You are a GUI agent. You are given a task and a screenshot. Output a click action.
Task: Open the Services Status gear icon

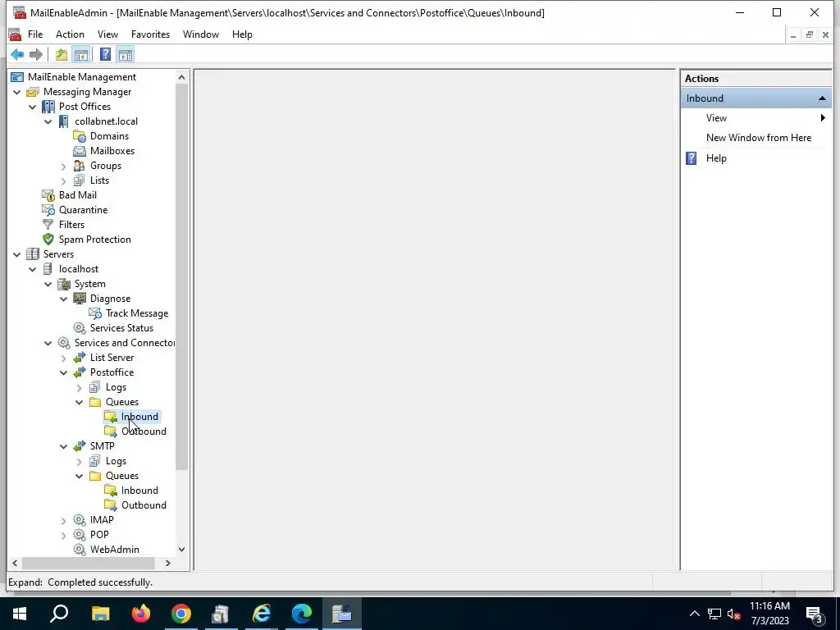point(80,328)
